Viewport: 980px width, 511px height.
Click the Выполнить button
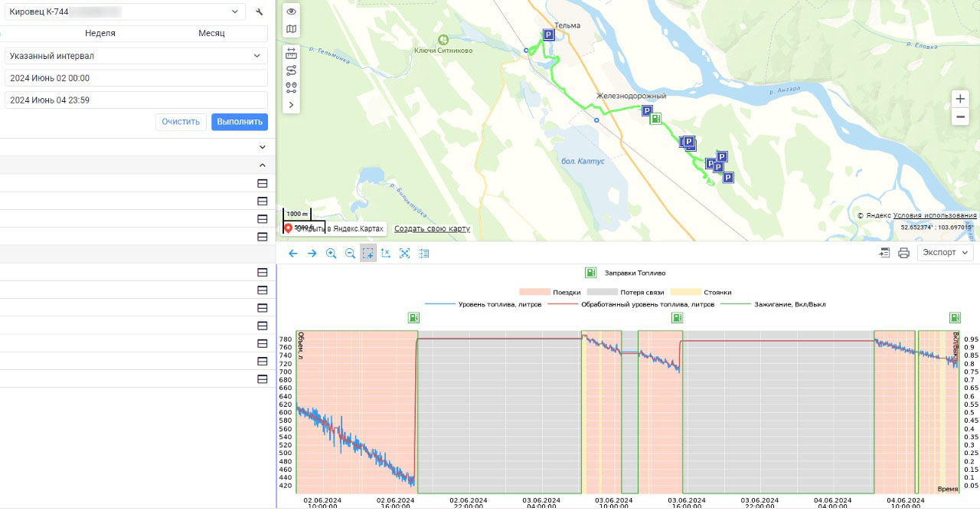click(240, 122)
